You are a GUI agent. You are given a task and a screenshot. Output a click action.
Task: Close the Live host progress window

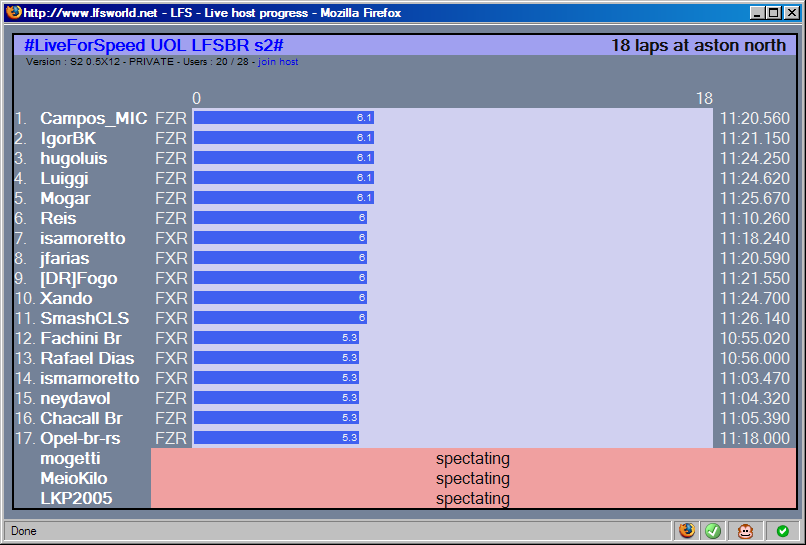792,13
